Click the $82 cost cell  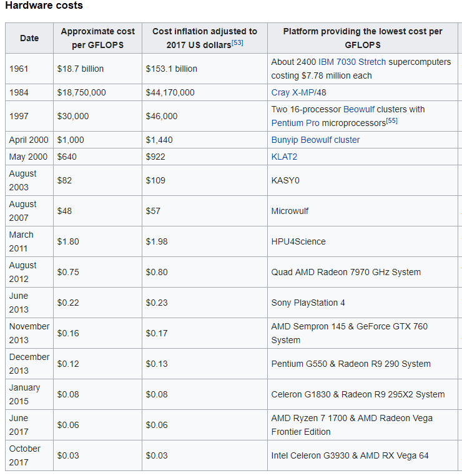coord(97,180)
